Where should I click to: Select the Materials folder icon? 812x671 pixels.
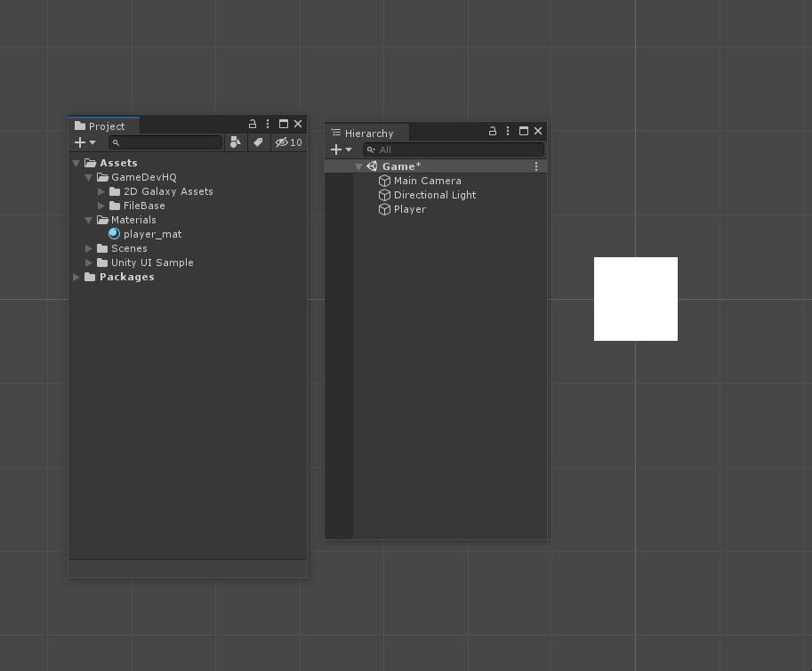[102, 220]
